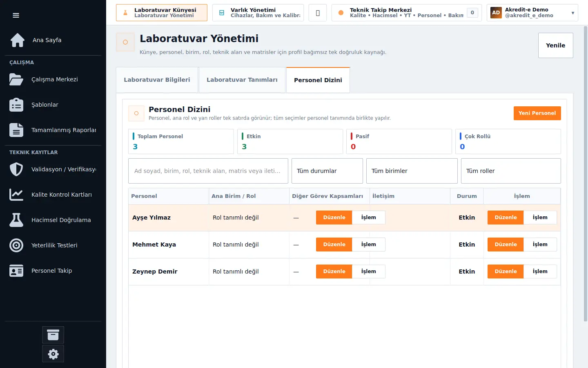The image size is (588, 368).
Task: Open Laboratuvar Künyesi top module
Action: (162, 13)
